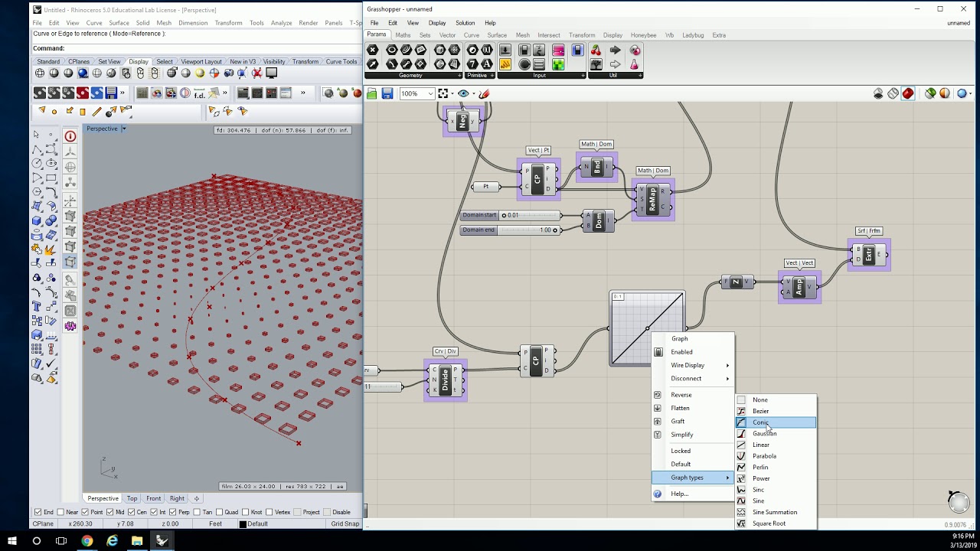Click Grid Snap in Rhino status bar
This screenshot has height=551, width=980.
345,523
